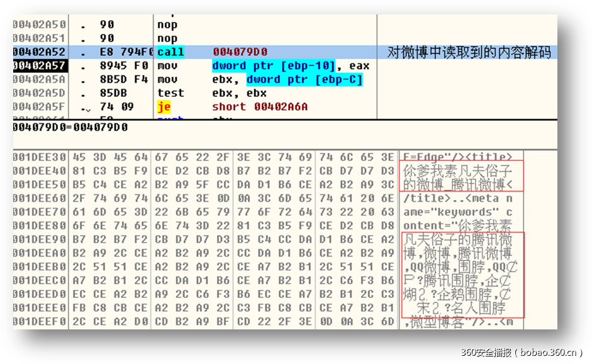Click the 004079D0=004079D0 info pane line
The width and height of the screenshot is (592, 364).
[x=70, y=127]
